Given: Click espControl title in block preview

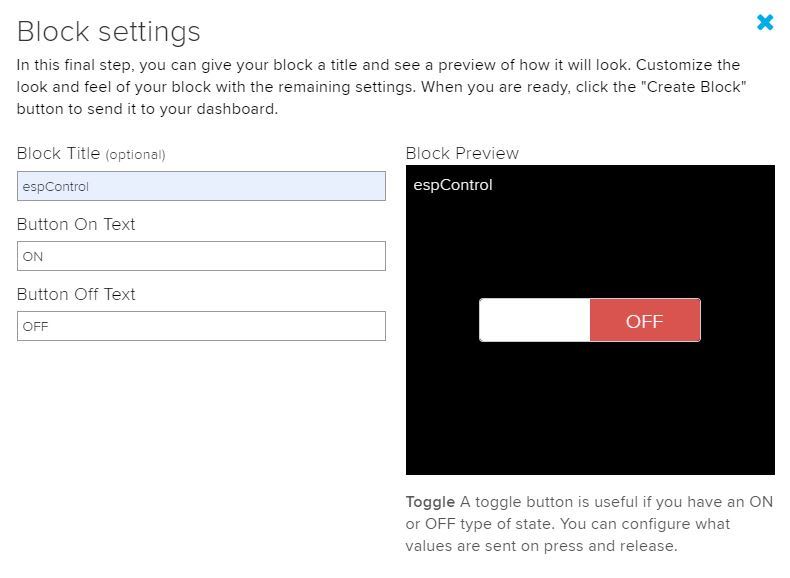Looking at the screenshot, I should click(452, 185).
